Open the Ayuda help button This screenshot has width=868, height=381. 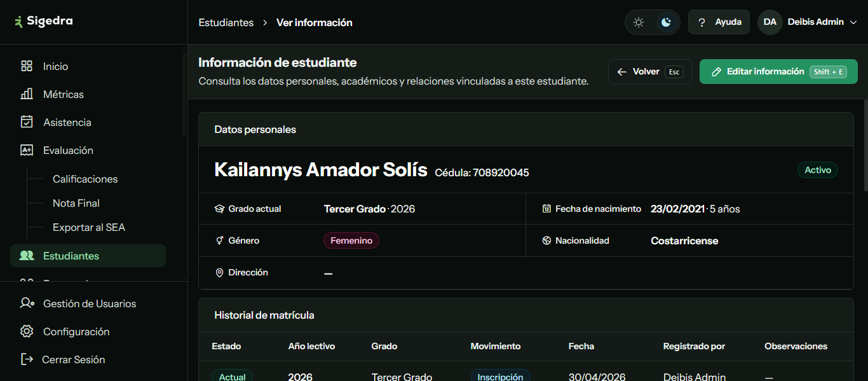point(719,22)
